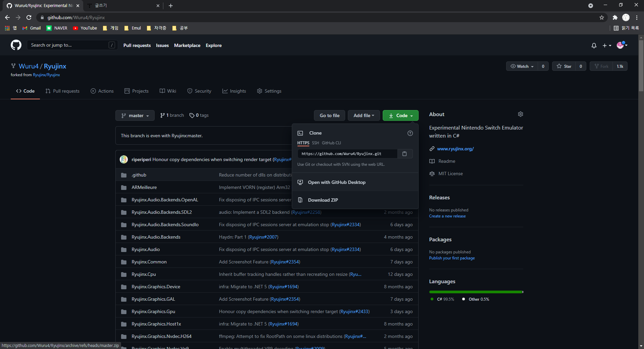
Task: Open the user avatar menu
Action: point(622,45)
